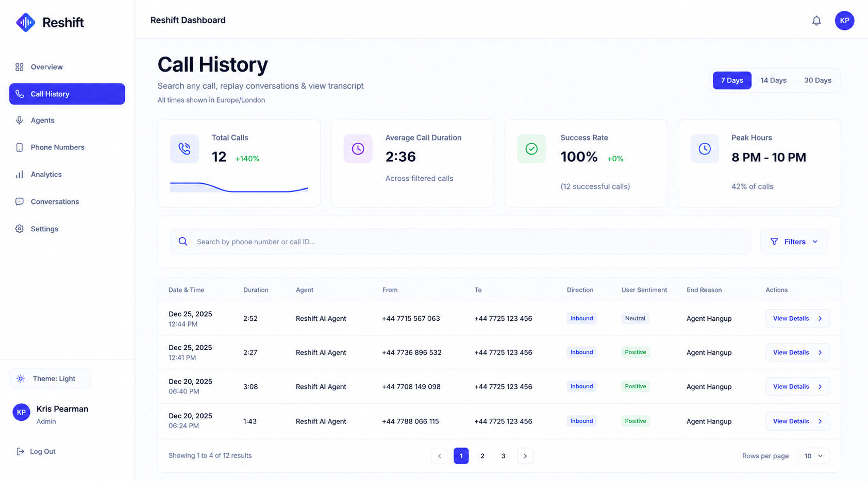
Task: Click the Direction column header
Action: point(580,290)
